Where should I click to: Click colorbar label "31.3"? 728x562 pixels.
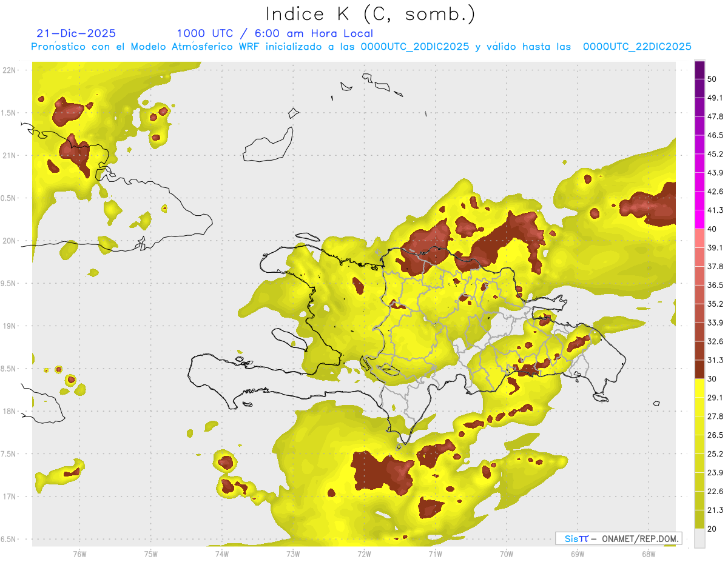pos(715,360)
